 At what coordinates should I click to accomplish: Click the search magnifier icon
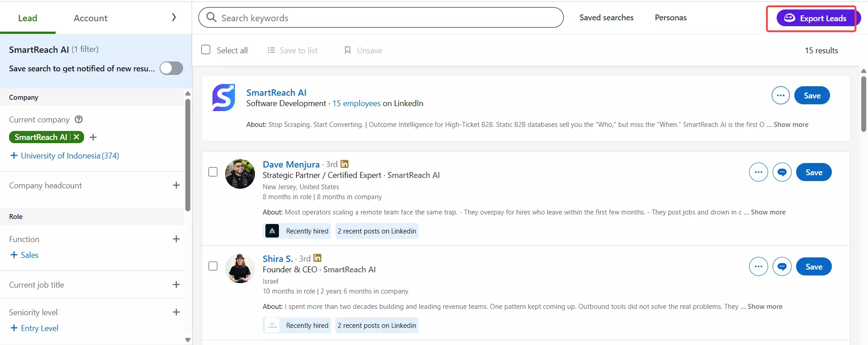click(211, 17)
